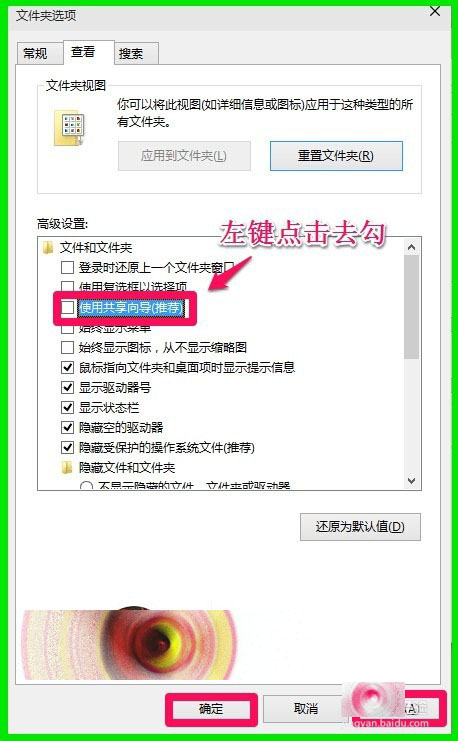
Task: Select the 查看 tab
Action: coord(83,52)
